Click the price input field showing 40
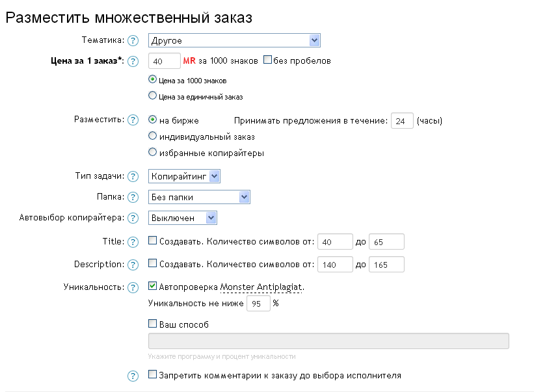Viewport: 534px width, 392px height. pyautogui.click(x=164, y=61)
